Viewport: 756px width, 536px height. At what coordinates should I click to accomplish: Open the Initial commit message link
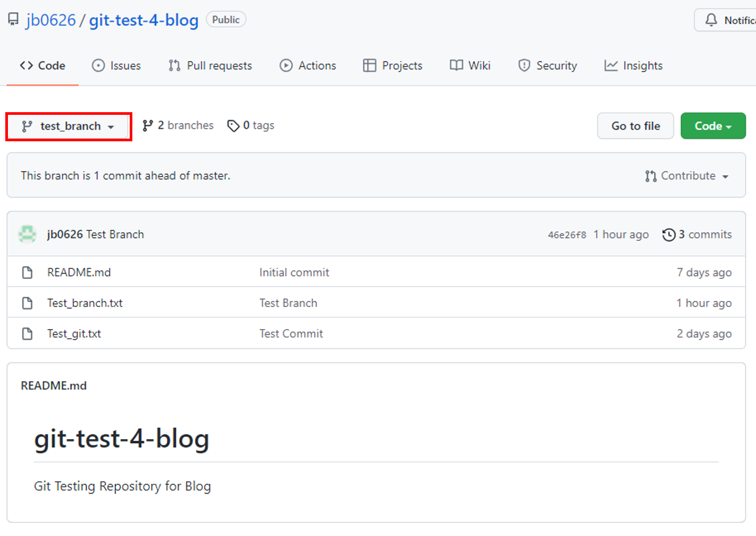(294, 272)
